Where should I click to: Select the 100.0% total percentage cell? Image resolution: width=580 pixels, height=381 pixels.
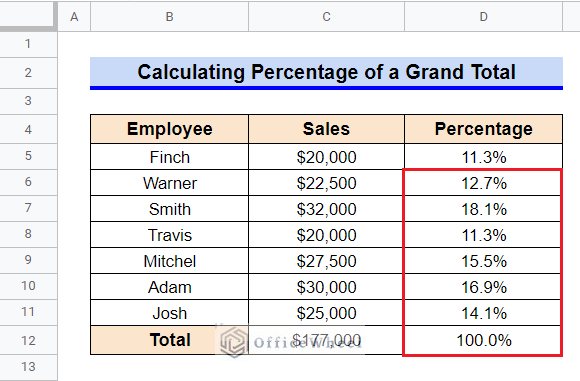tap(483, 340)
